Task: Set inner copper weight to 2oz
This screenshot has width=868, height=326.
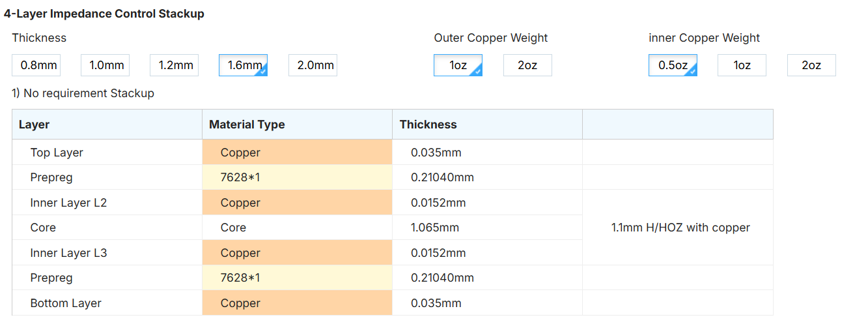Action: (811, 65)
